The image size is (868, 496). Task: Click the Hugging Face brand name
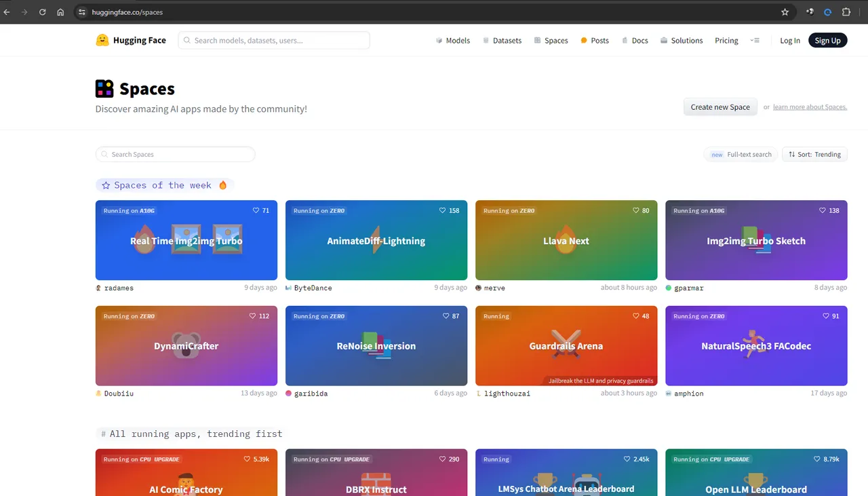(140, 40)
